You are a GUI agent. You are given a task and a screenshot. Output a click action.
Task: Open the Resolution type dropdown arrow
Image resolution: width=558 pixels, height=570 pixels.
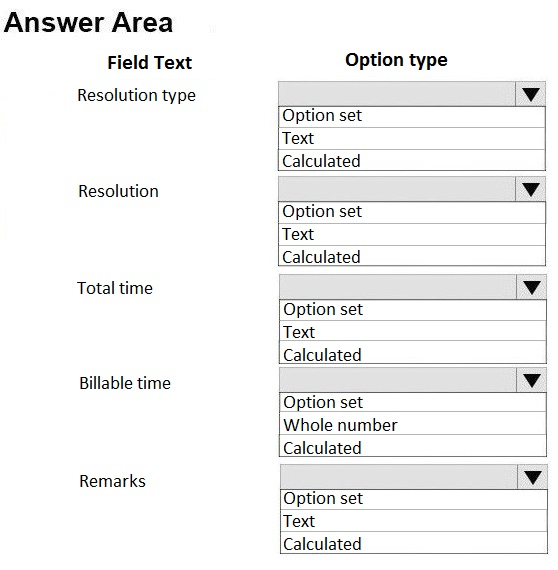pos(530,94)
